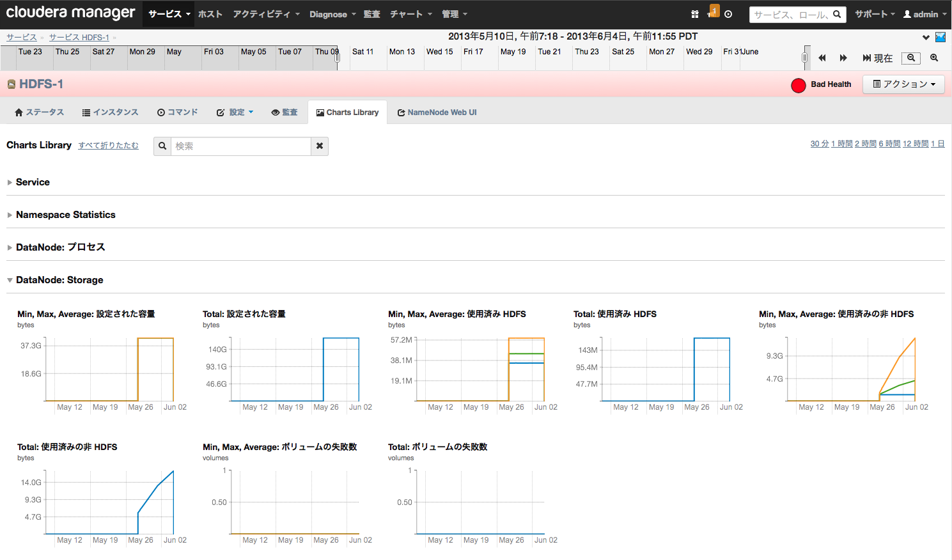Zoom out the timeline range
Image resolution: width=952 pixels, height=560 pixels.
coord(911,58)
